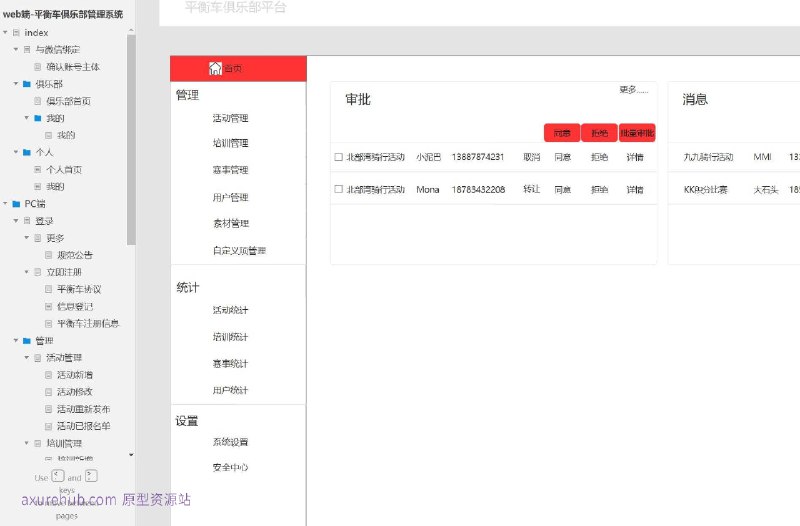
Task: Collapse the 培训管理 tree node arrow
Action: [27, 443]
